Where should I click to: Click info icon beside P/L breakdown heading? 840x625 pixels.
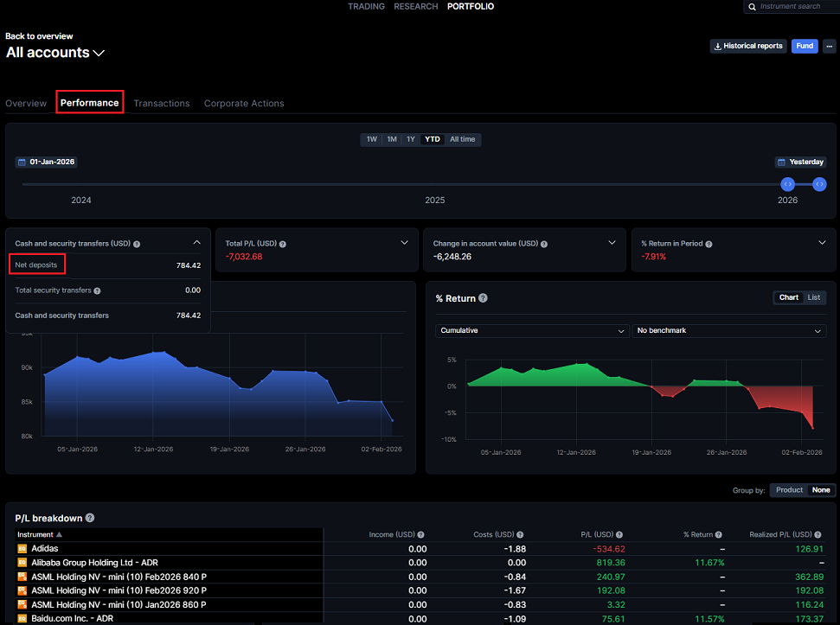click(x=90, y=519)
